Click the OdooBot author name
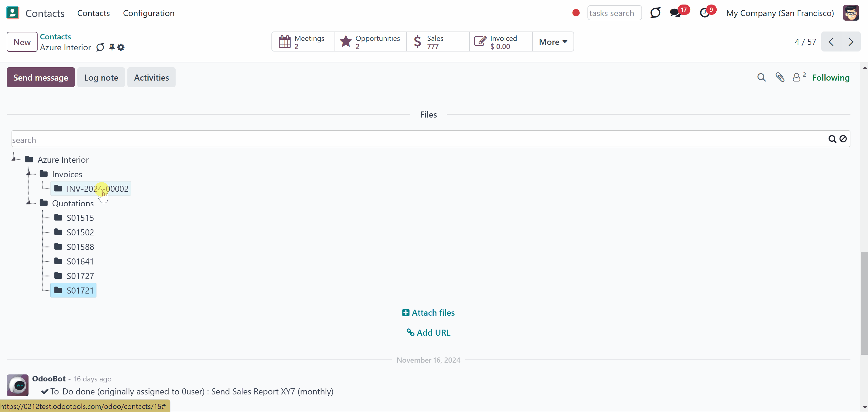This screenshot has height=412, width=868. 49,379
